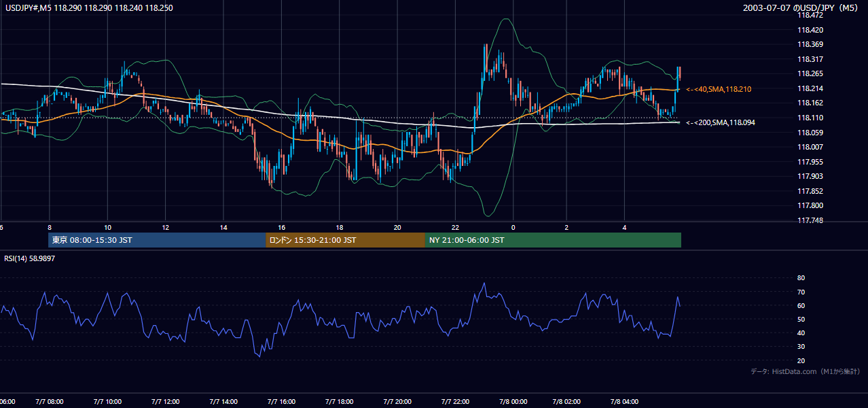Click the Tokyo session bar '東京 08:00-15:30 JST'
The width and height of the screenshot is (868, 408).
[x=157, y=240]
